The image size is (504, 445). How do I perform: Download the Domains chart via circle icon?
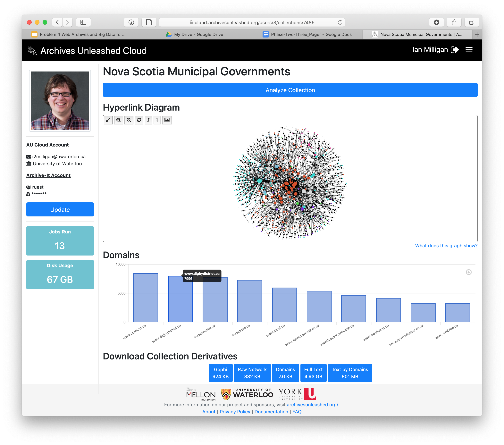tap(469, 272)
